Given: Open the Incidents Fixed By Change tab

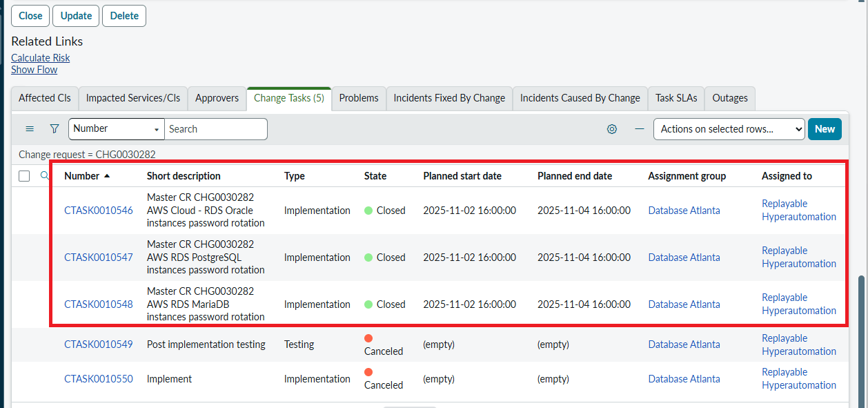Looking at the screenshot, I should [449, 98].
